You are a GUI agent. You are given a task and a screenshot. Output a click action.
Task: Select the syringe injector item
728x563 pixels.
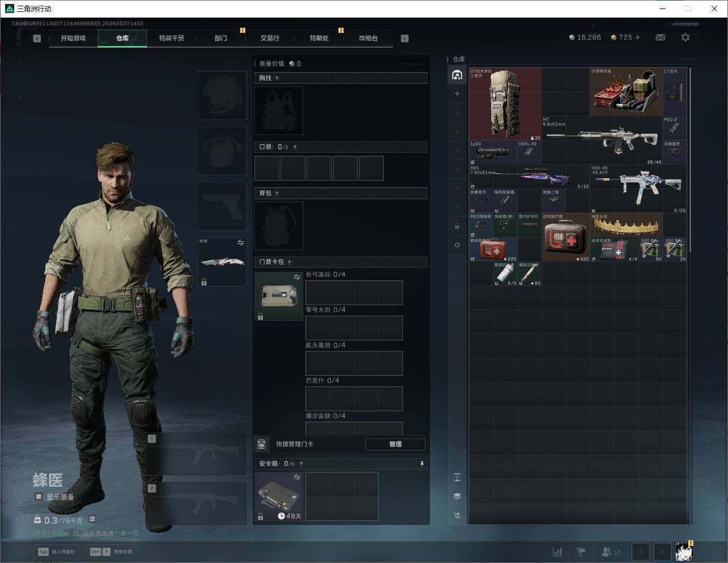coord(529,274)
